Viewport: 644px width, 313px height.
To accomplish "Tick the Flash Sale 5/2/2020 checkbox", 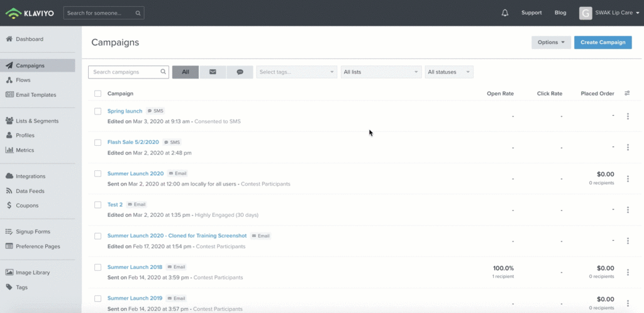I will [97, 143].
